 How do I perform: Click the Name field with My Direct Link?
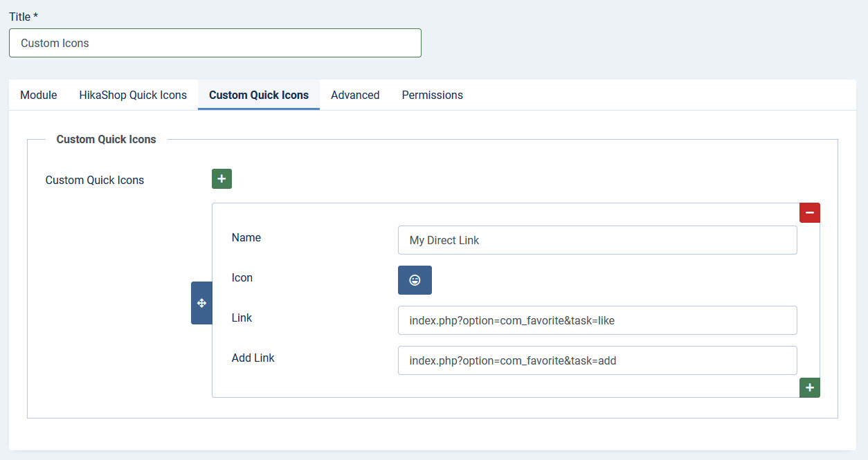click(x=597, y=240)
